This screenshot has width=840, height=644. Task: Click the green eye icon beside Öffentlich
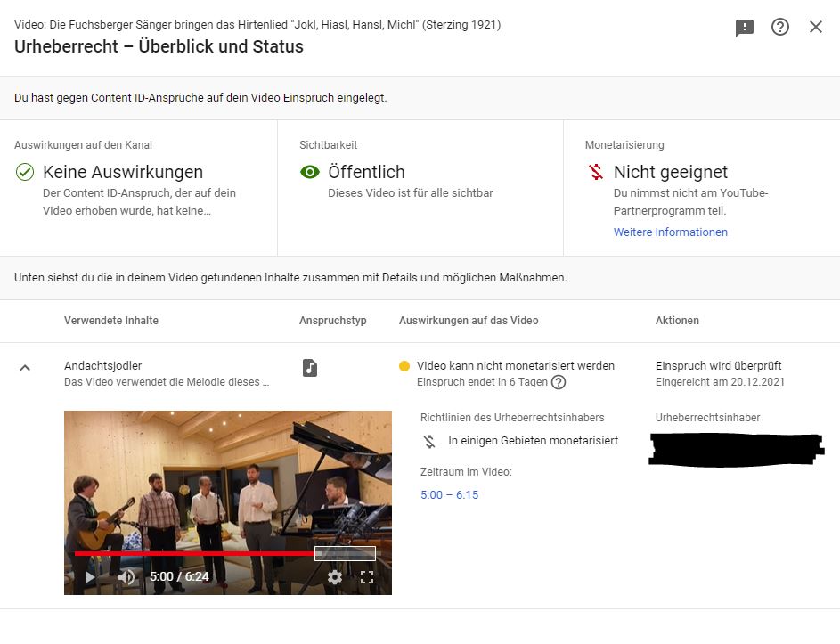(x=310, y=172)
